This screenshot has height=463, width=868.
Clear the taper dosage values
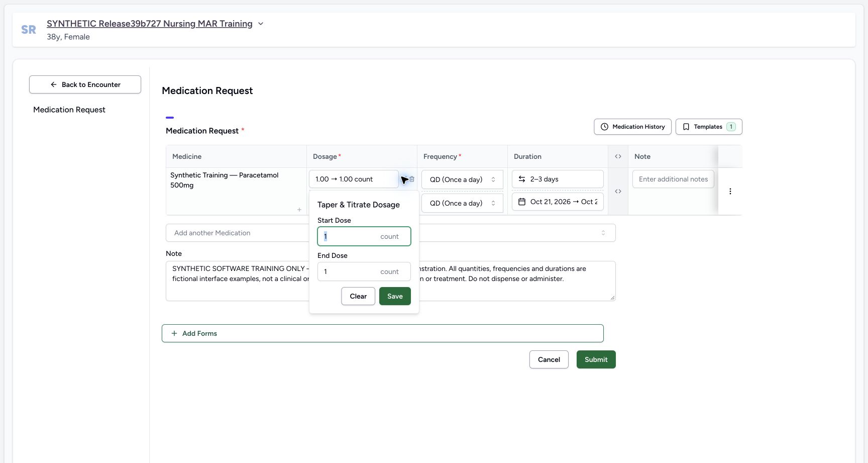coord(358,296)
